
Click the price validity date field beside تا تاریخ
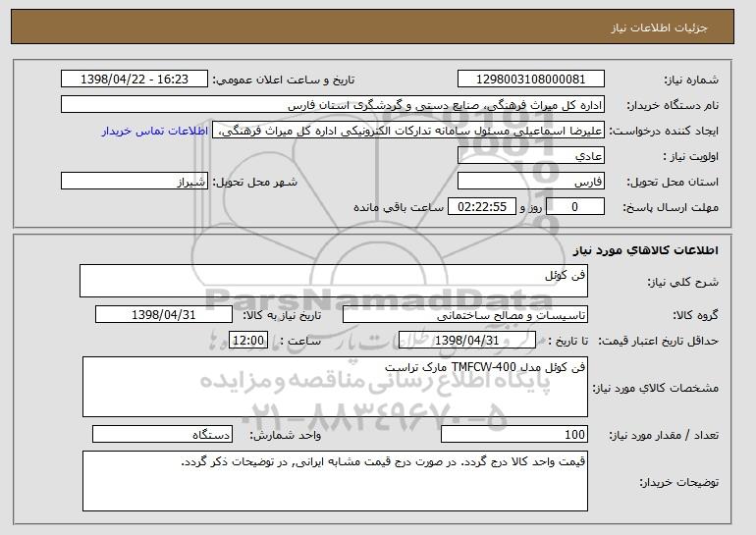point(467,341)
